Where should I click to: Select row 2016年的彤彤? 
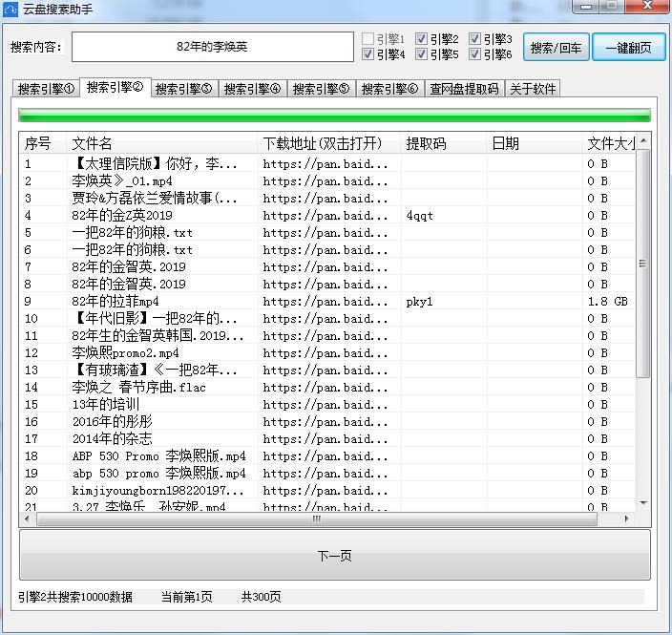point(327,421)
